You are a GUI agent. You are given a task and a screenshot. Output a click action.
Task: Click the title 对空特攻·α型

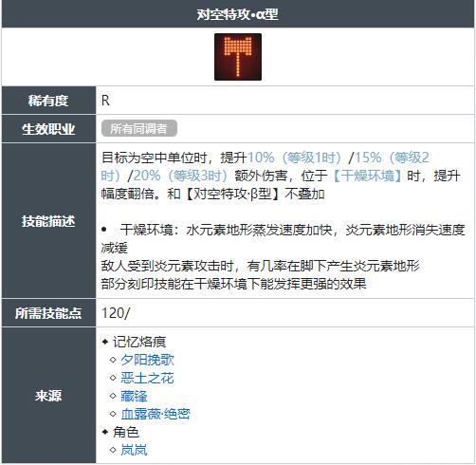[x=238, y=14]
